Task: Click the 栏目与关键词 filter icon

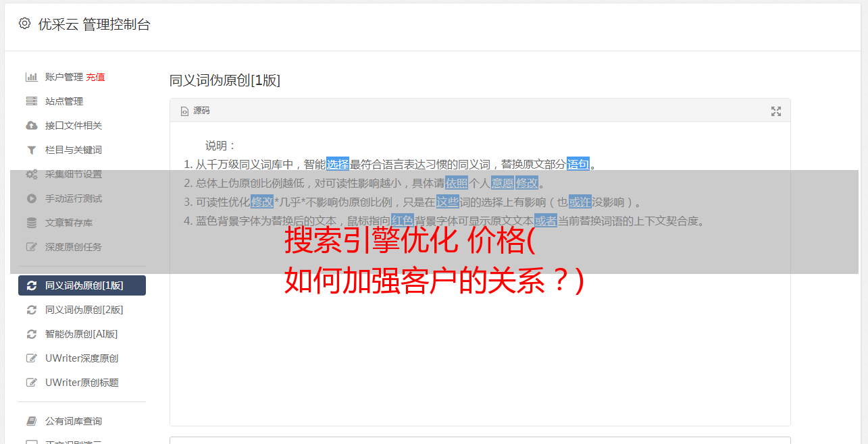Action: pos(31,150)
